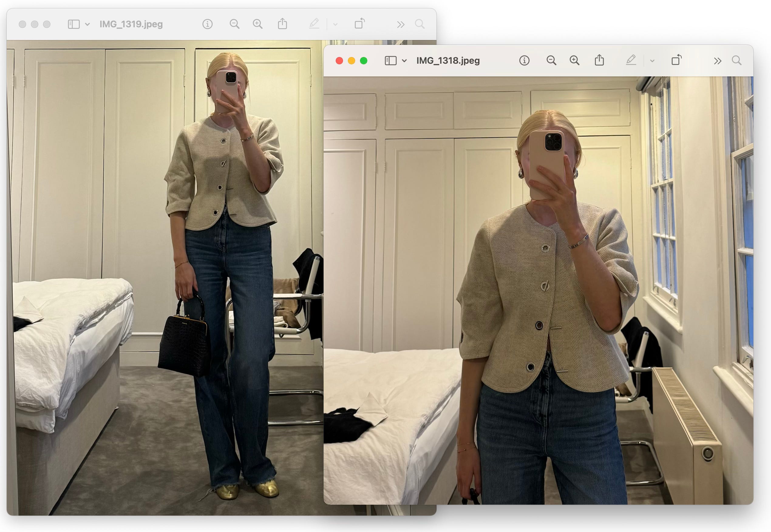Toggle Markup toolbar in IMG_1319.jpeg window
Screen dimensions: 771x532
[314, 24]
